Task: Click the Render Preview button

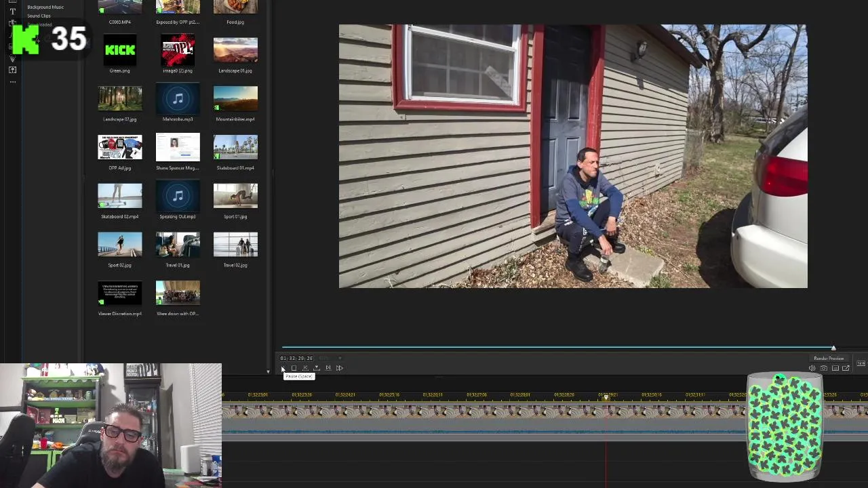Action: click(x=829, y=359)
